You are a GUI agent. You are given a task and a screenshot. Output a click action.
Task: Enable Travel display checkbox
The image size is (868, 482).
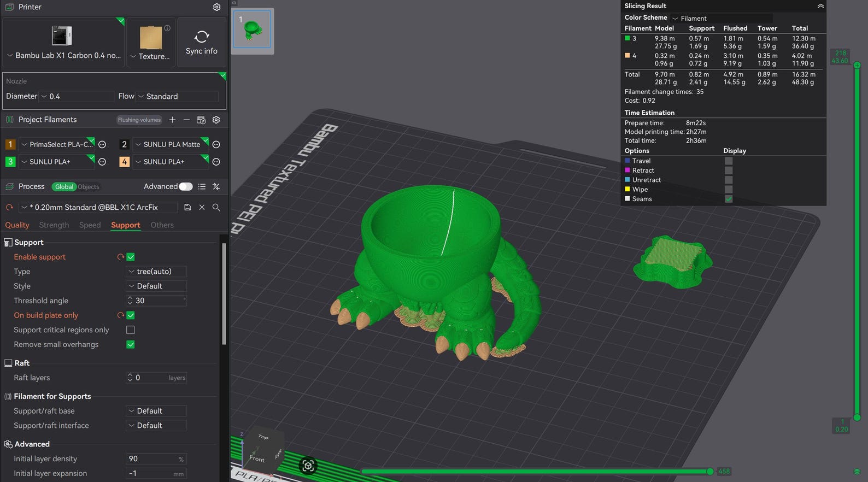coord(729,161)
